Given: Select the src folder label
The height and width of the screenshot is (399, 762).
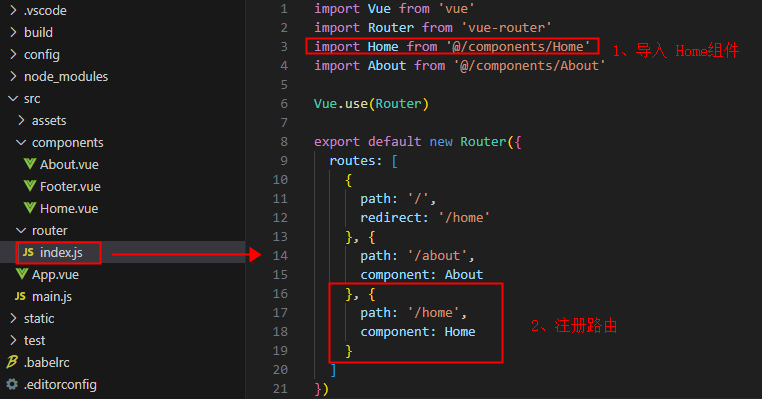Looking at the screenshot, I should coord(32,99).
